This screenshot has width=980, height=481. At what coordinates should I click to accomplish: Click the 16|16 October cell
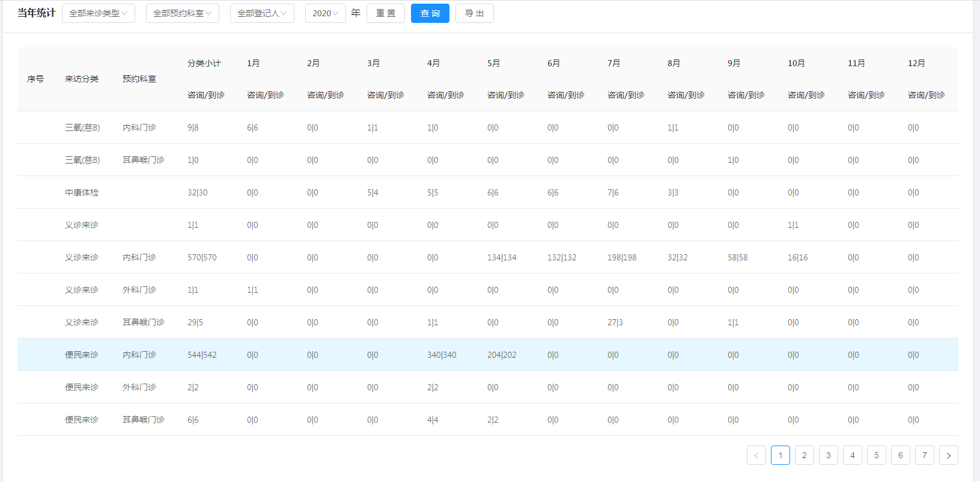click(x=798, y=257)
